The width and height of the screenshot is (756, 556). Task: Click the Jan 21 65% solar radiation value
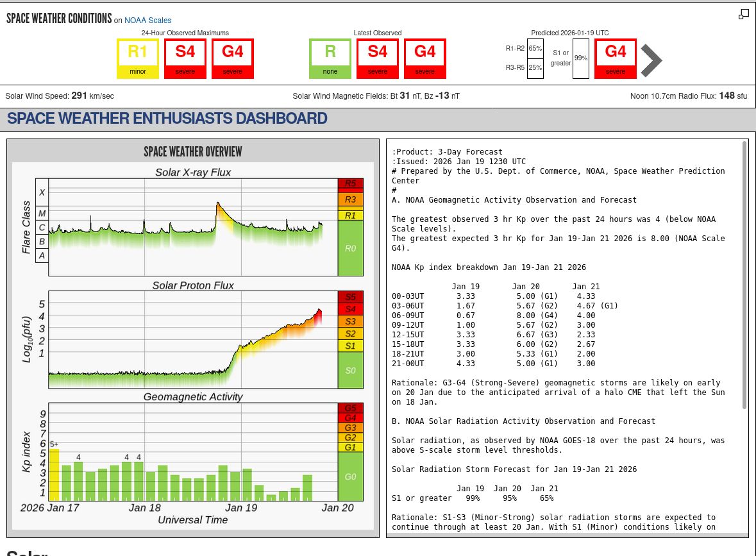pos(547,498)
